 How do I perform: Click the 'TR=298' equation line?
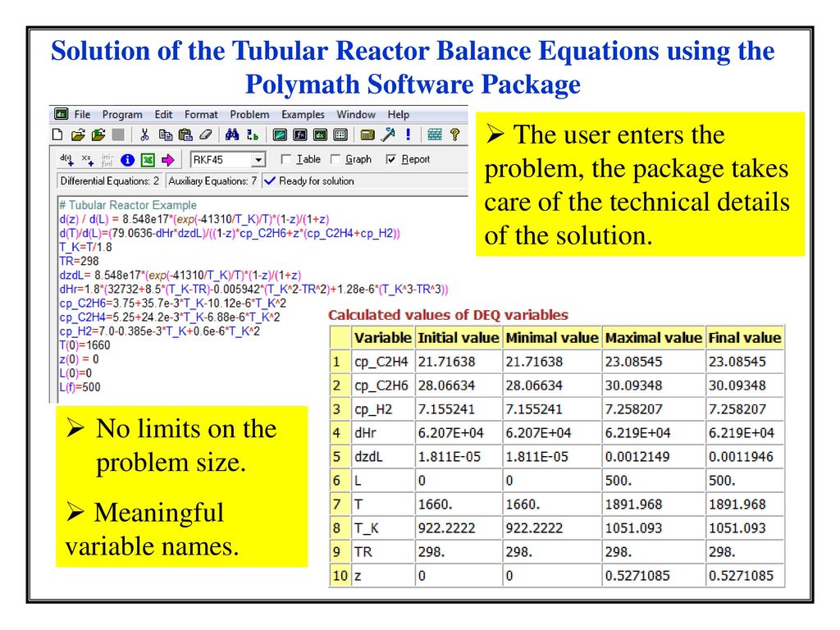pos(80,261)
